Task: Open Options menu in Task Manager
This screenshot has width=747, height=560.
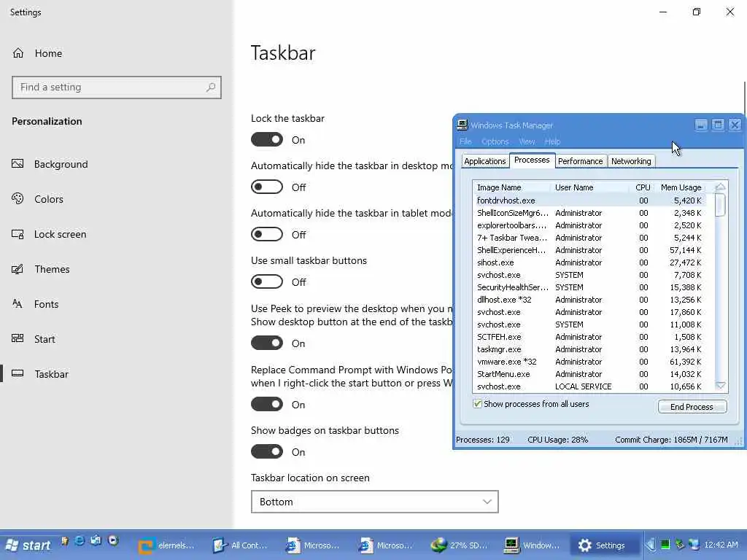Action: (495, 141)
